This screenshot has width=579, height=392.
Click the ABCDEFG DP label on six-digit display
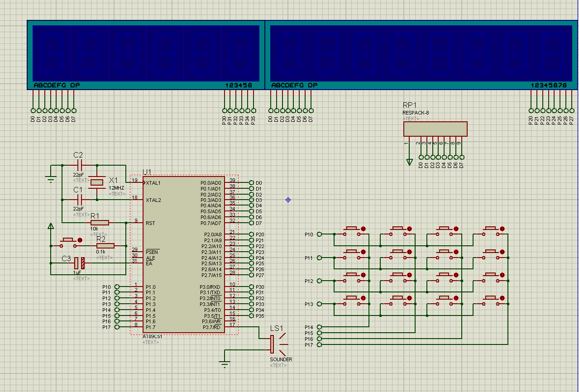pos(57,85)
